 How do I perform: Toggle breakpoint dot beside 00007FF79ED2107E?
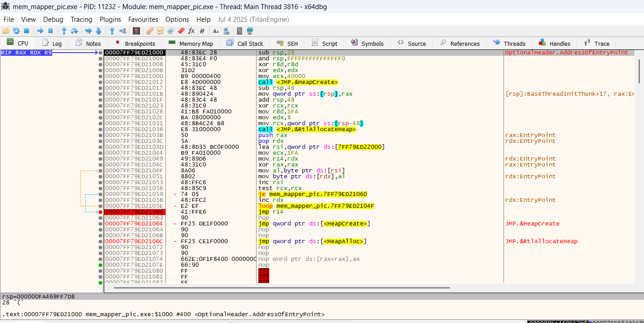[101, 265]
